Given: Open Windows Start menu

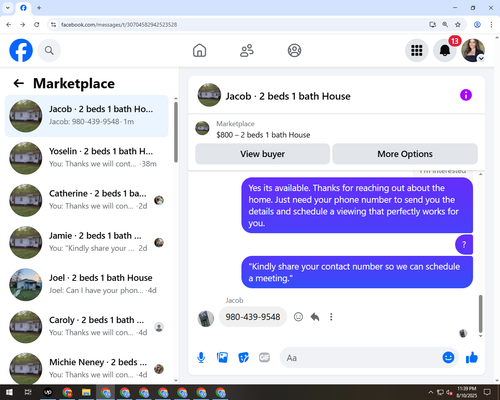Looking at the screenshot, I should [9, 392].
